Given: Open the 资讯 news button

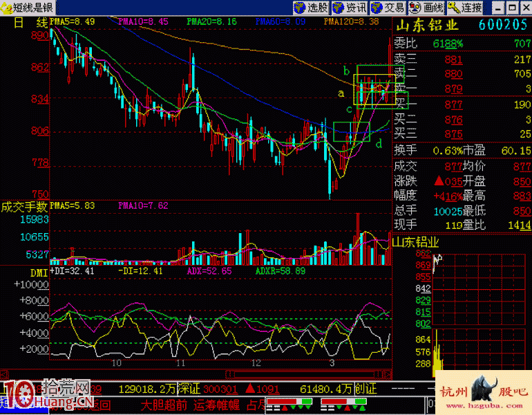Looking at the screenshot, I should point(350,8).
